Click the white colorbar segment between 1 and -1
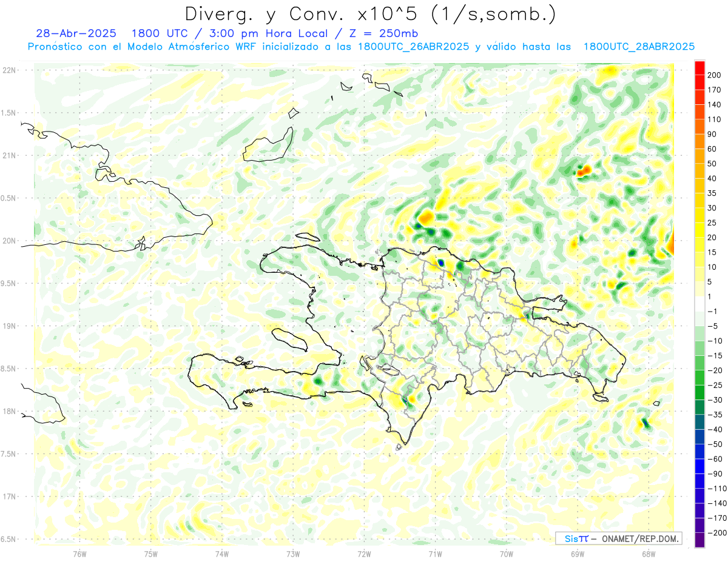Image resolution: width=728 pixels, height=562 pixels. click(699, 304)
